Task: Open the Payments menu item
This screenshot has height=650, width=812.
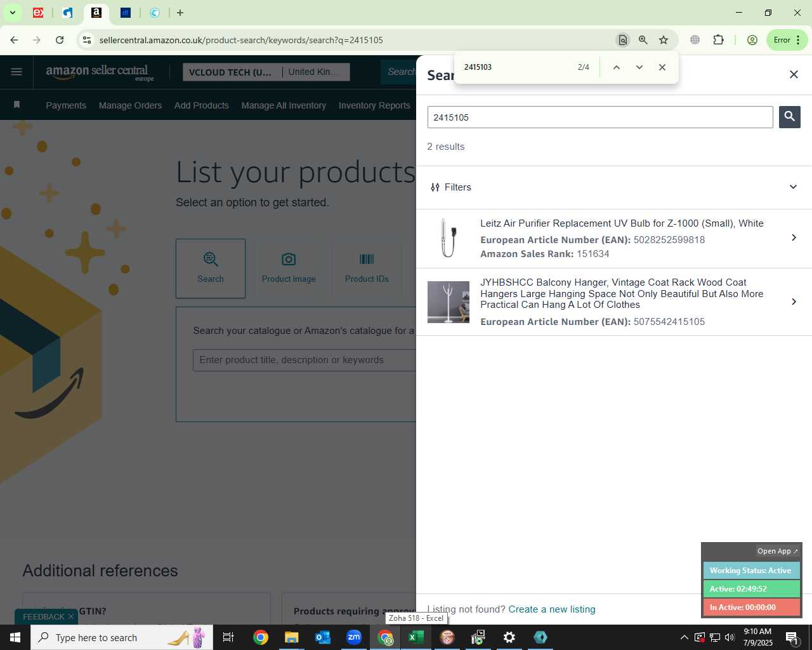Action: (66, 105)
